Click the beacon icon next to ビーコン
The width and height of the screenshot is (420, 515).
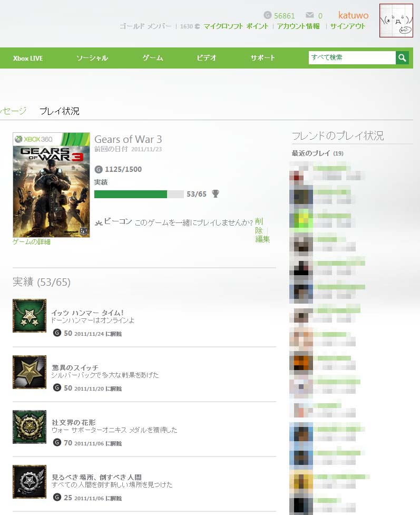click(99, 222)
